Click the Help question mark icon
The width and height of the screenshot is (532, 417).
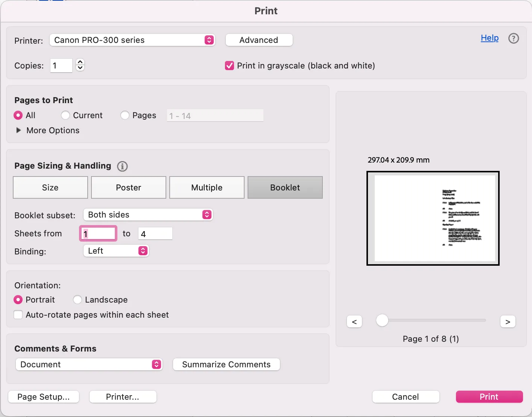pos(514,38)
